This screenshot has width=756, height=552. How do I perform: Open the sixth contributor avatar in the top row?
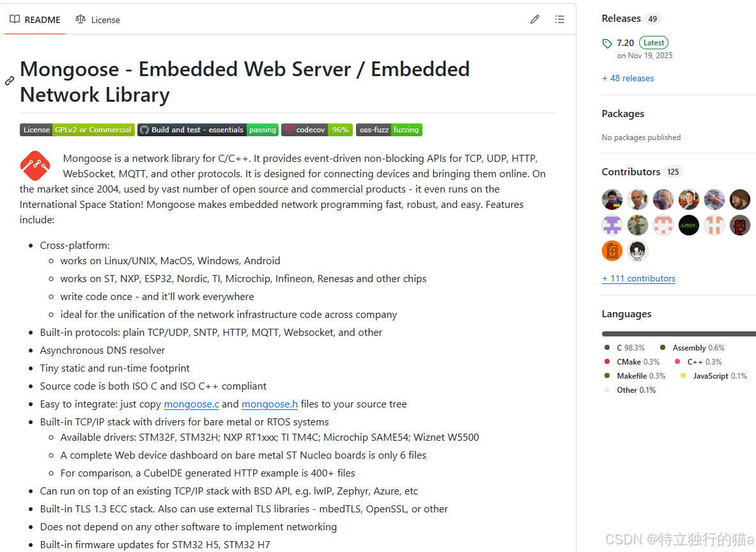click(x=740, y=200)
